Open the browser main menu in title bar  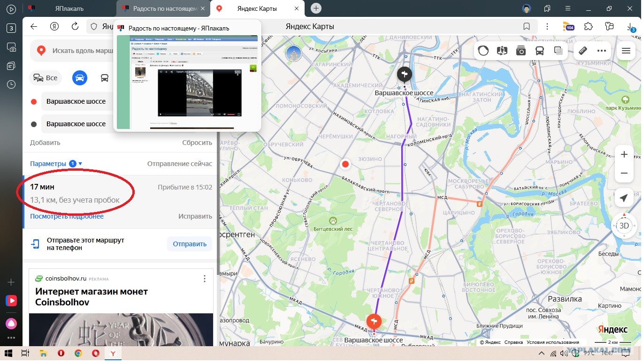567,8
